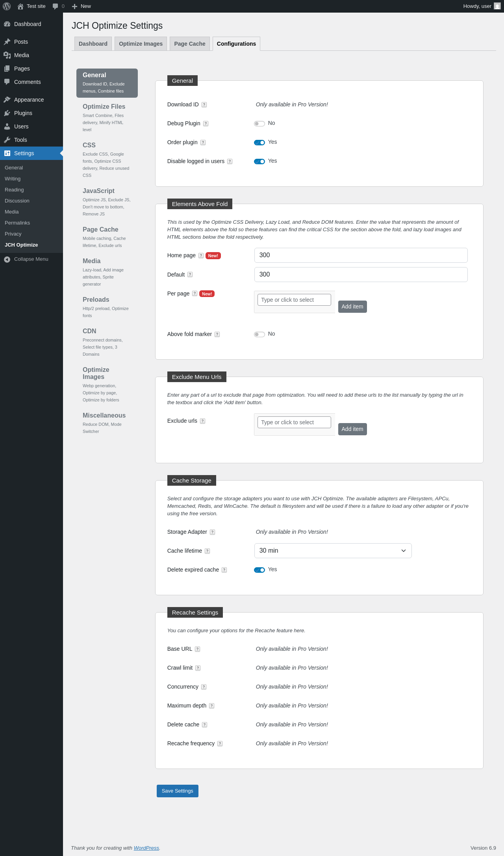Open help tooltip for Cache lifetime
This screenshot has width=504, height=856.
coord(207,551)
